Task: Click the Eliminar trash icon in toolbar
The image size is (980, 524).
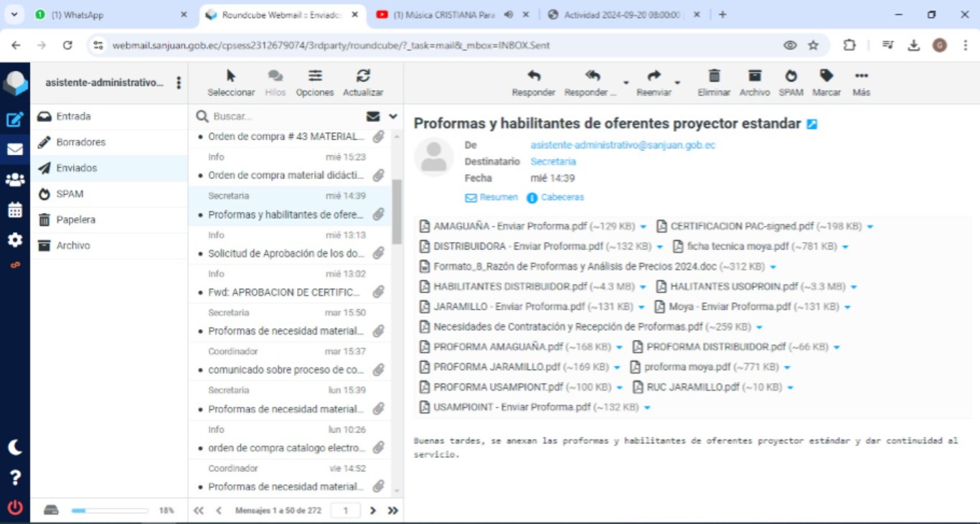Action: coord(714,76)
